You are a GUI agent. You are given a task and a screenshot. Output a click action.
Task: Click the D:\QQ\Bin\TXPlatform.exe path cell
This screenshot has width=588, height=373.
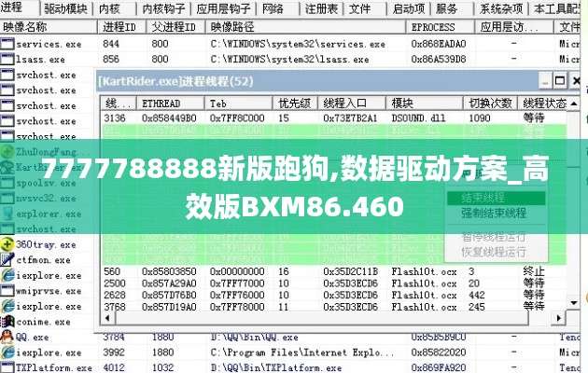276,367
